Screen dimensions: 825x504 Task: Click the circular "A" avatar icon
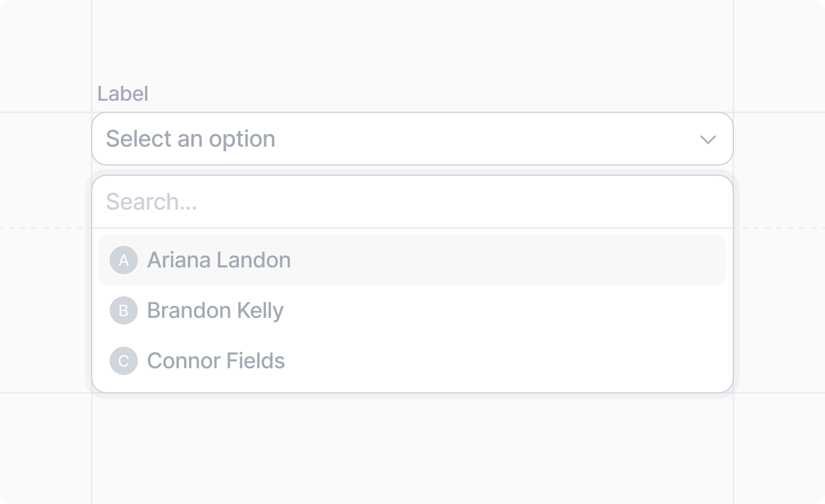point(124,260)
